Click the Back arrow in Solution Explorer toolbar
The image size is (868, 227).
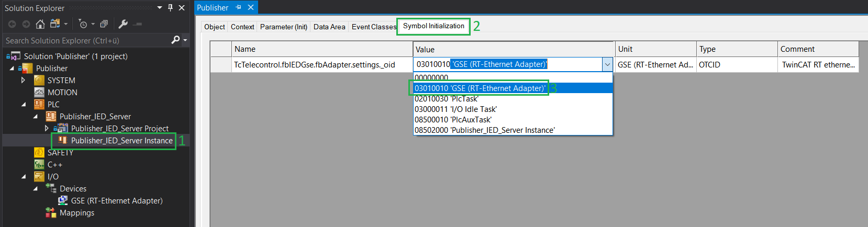click(12, 24)
